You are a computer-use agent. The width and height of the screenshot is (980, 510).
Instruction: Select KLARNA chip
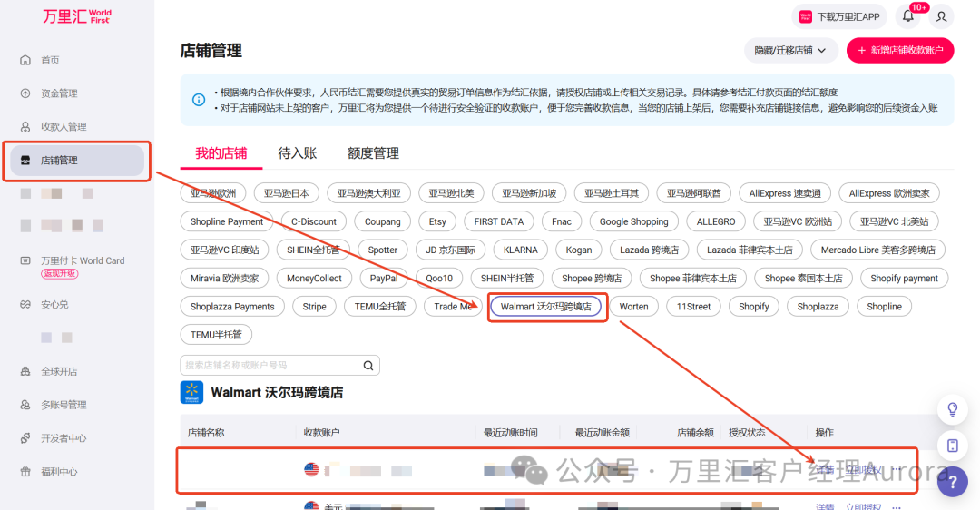pyautogui.click(x=520, y=250)
